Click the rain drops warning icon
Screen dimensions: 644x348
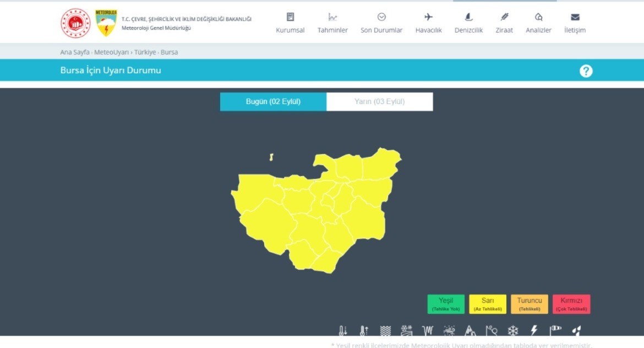point(576,331)
